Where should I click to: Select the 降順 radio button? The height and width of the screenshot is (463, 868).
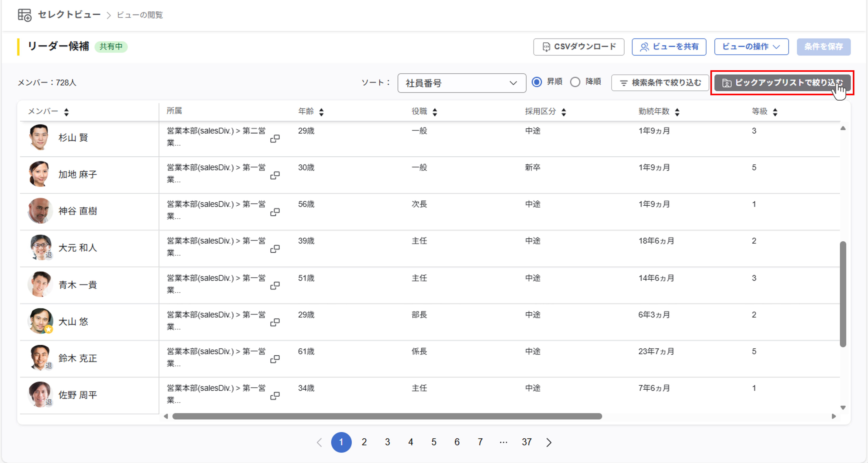click(575, 82)
